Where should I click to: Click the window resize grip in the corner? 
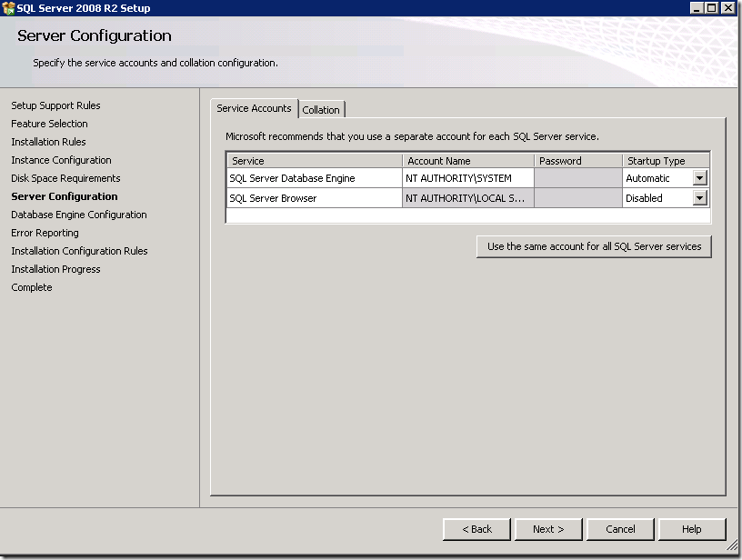732,546
